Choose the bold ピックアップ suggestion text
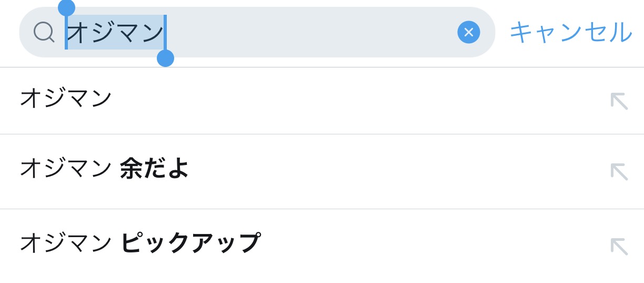644x283 pixels. click(190, 243)
